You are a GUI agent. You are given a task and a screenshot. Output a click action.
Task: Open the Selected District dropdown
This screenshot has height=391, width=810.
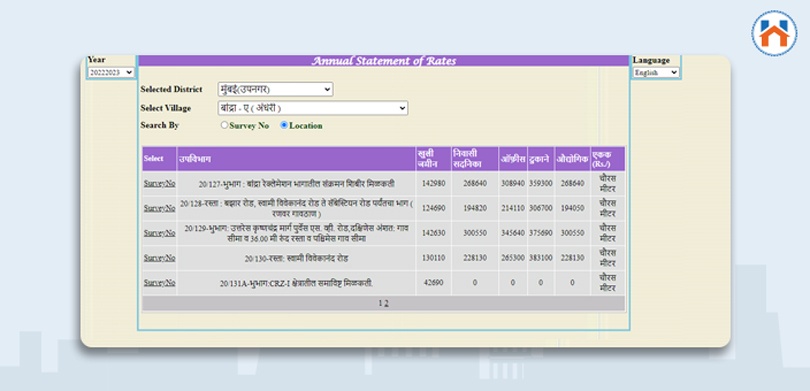275,89
